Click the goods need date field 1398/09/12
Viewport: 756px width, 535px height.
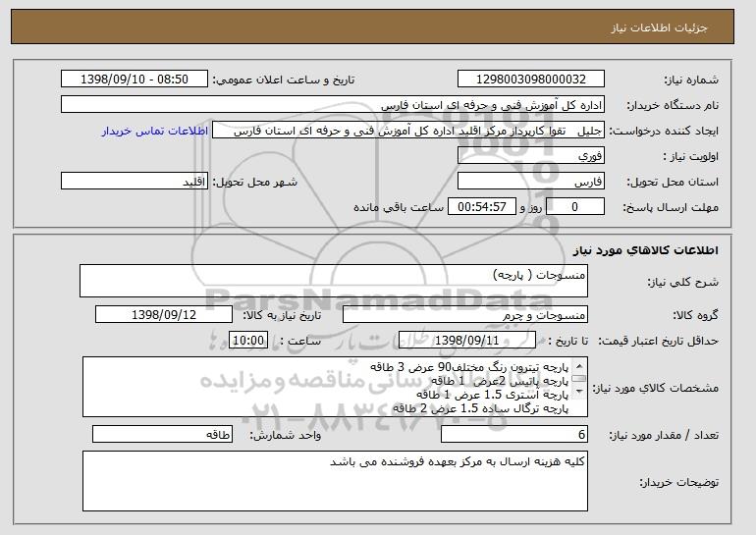pos(164,315)
